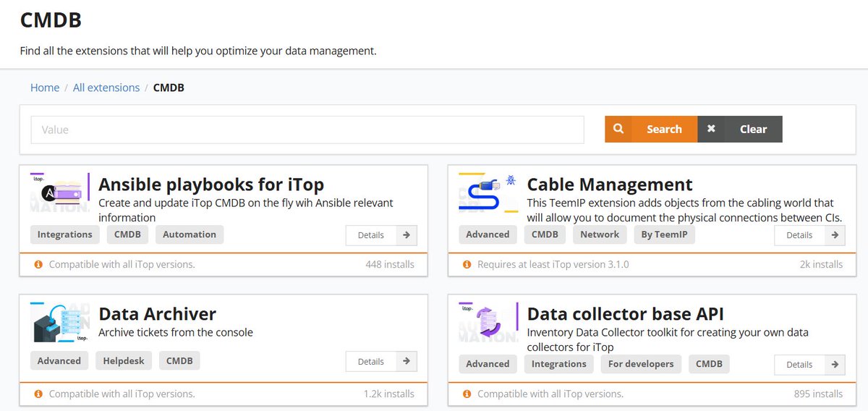Click the CMDB page heading

click(51, 20)
